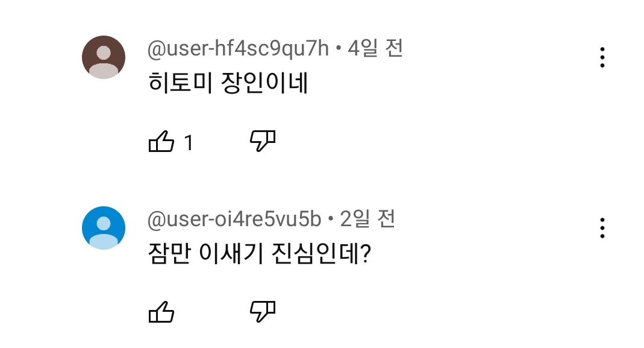Visit the @user-hf4sc9qu7h channel link
Screen dimensions: 644x348
pos(238,49)
